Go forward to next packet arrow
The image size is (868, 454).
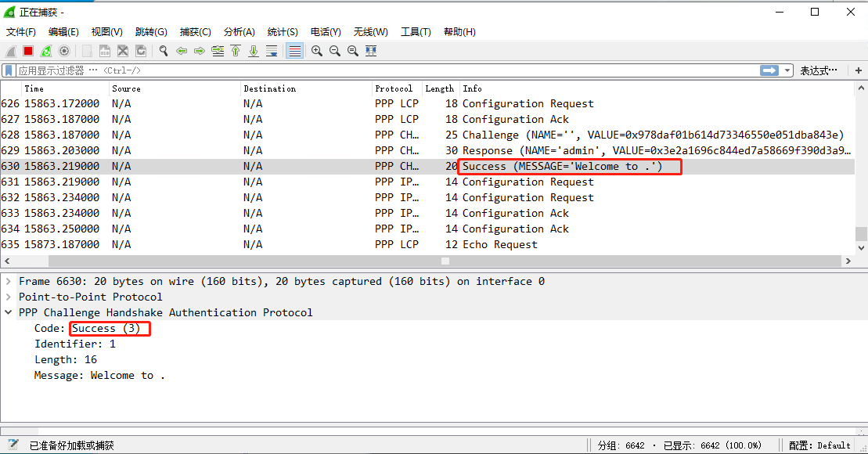point(200,51)
